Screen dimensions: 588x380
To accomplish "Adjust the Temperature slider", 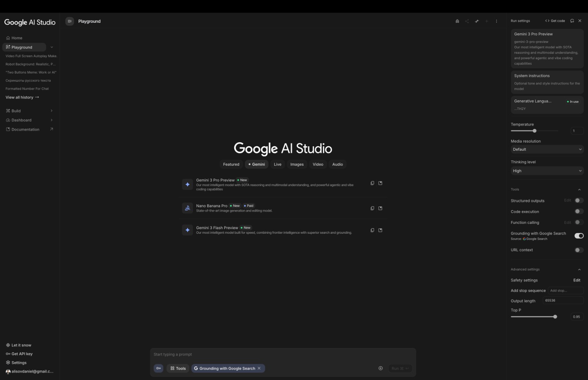I will [534, 131].
